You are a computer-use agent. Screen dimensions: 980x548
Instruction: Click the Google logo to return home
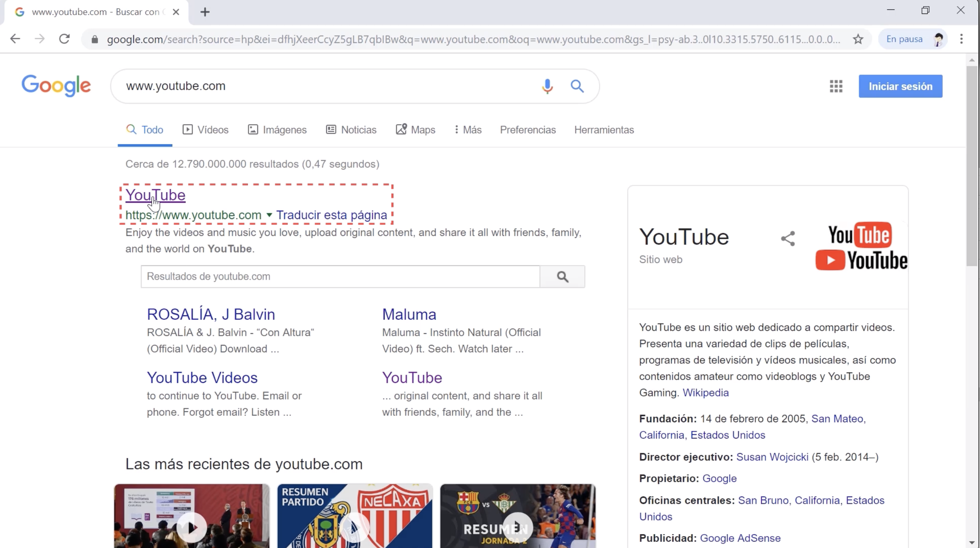56,86
